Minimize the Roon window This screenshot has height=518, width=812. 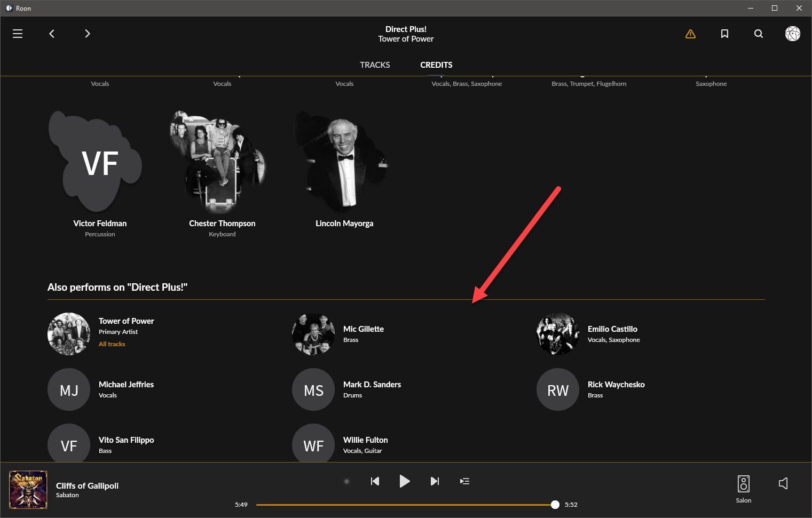[x=751, y=8]
